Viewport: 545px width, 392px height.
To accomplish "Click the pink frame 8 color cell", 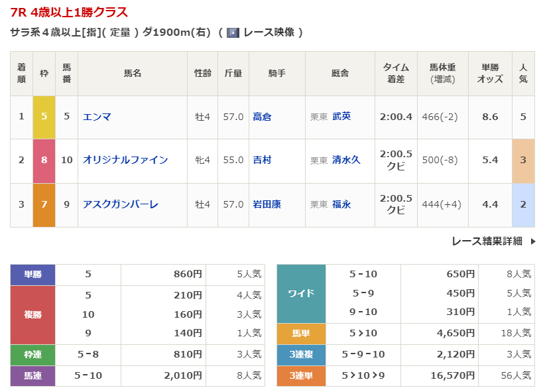I will pyautogui.click(x=44, y=160).
